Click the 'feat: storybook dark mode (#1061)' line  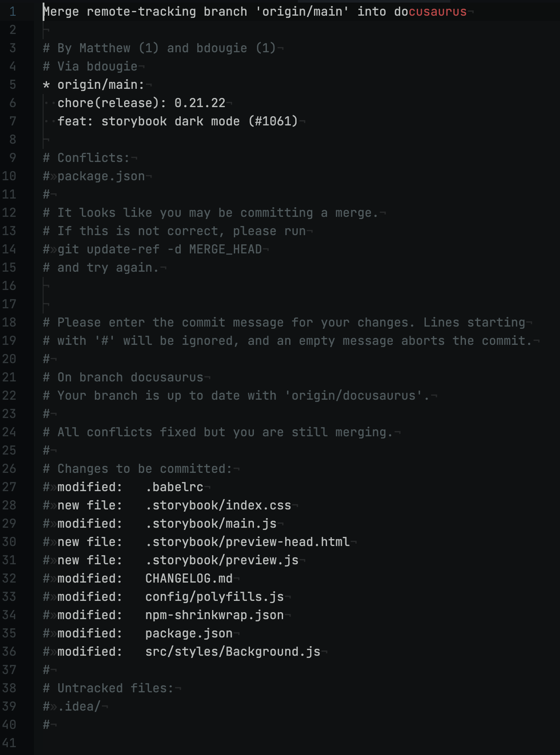pyautogui.click(x=177, y=121)
